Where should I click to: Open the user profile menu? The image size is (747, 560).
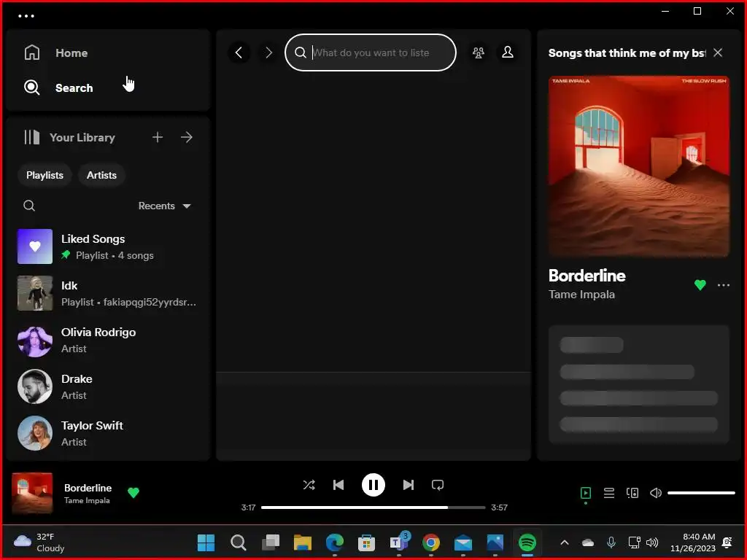[x=508, y=52]
